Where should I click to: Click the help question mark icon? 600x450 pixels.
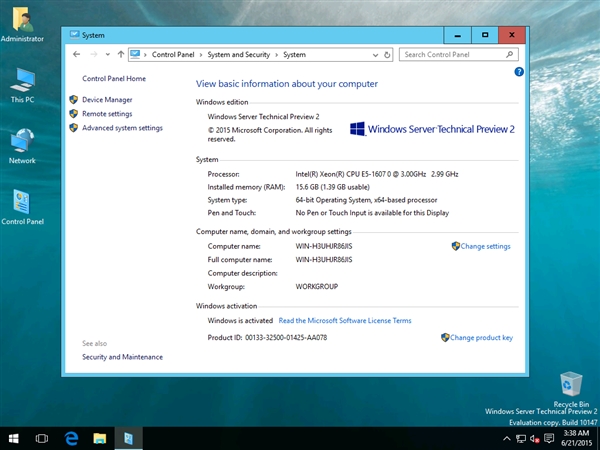pos(519,72)
